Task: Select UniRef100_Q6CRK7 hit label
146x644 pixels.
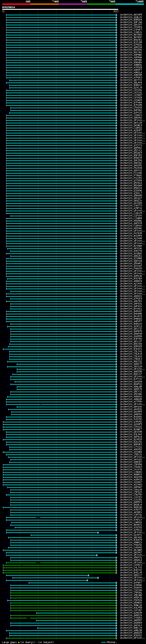Action: [x=131, y=552]
